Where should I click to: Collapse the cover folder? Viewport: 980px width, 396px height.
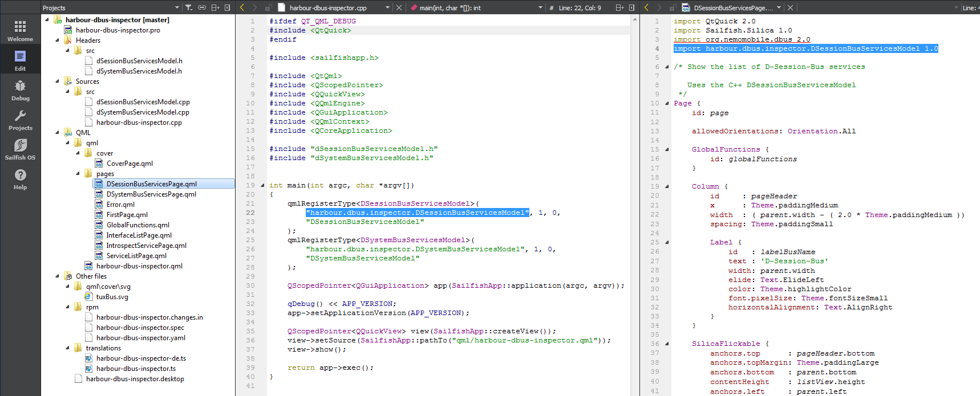(x=78, y=153)
